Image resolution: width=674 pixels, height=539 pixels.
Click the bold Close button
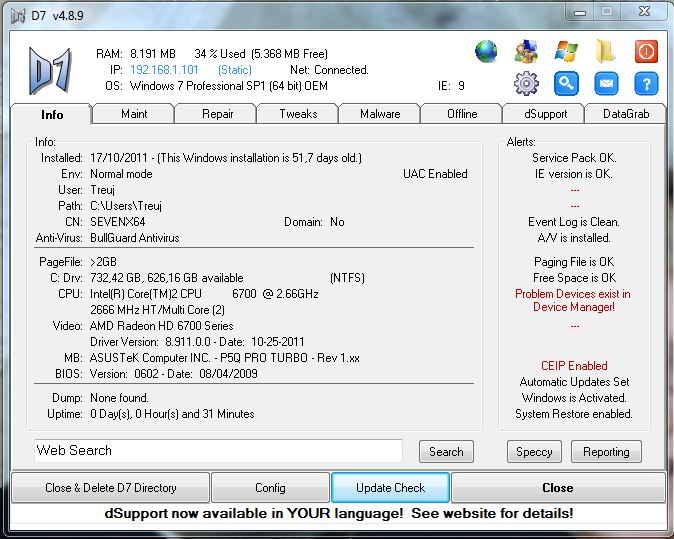point(558,488)
